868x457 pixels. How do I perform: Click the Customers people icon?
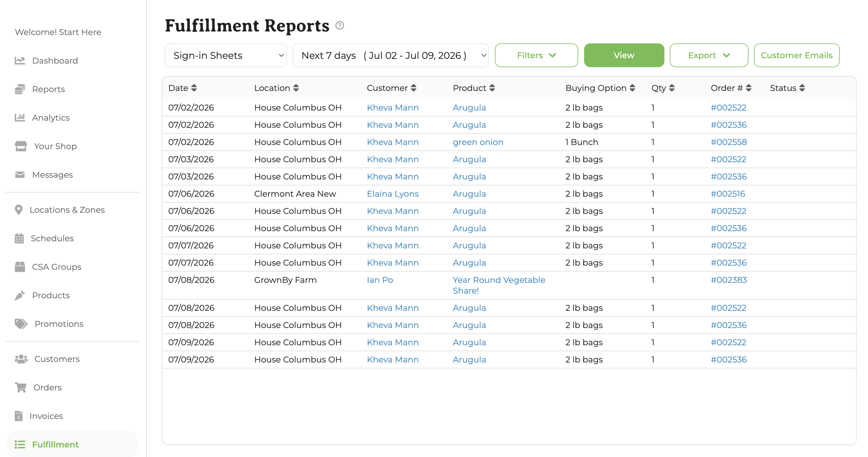pyautogui.click(x=21, y=359)
